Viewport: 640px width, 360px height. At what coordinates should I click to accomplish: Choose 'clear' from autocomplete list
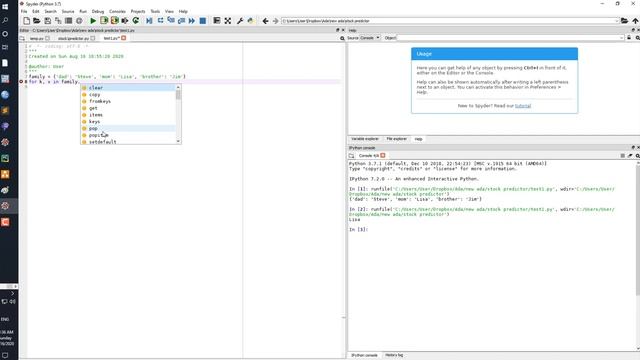[128, 88]
